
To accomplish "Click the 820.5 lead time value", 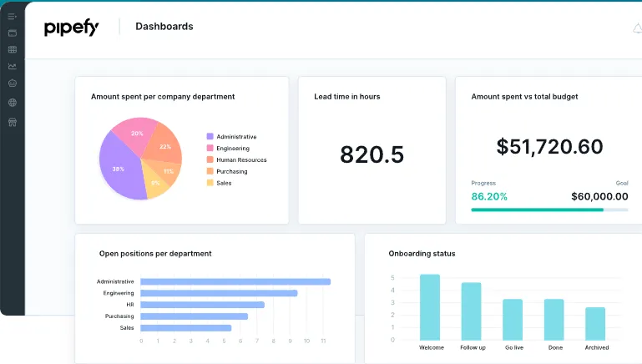I will point(372,154).
